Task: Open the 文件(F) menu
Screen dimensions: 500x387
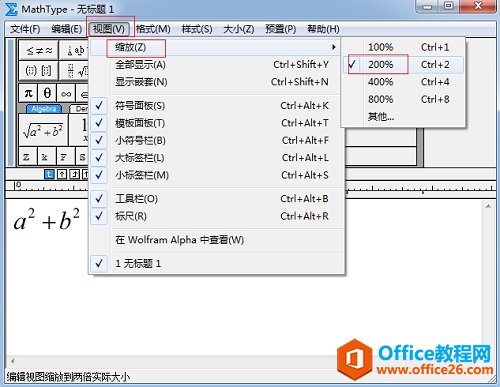Action: tap(25, 29)
